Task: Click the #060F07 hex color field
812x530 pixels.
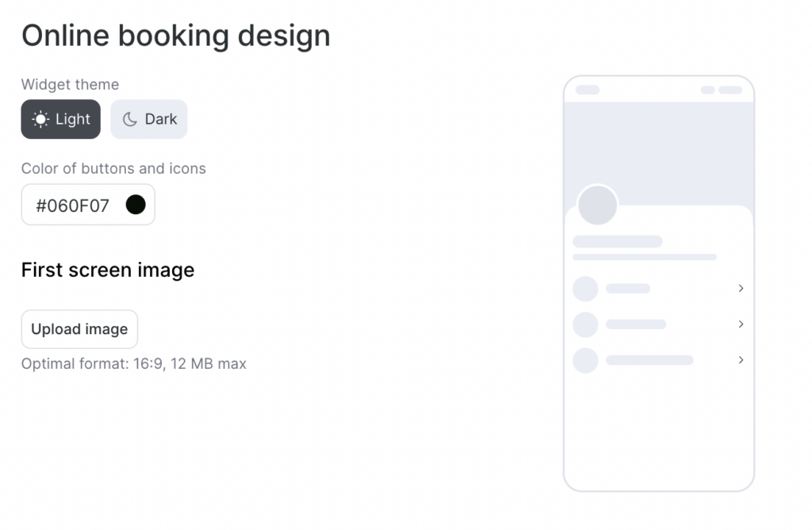Action: (x=73, y=205)
